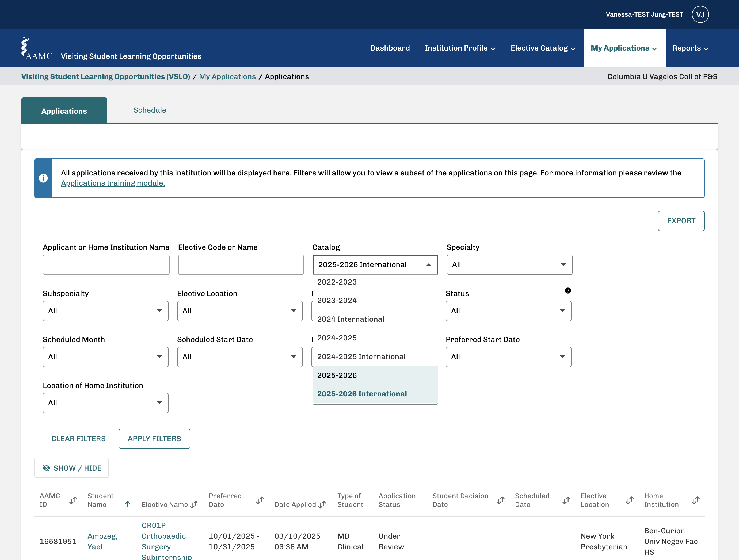The height and width of the screenshot is (560, 739).
Task: Click the AAMC logo
Action: coord(37,48)
